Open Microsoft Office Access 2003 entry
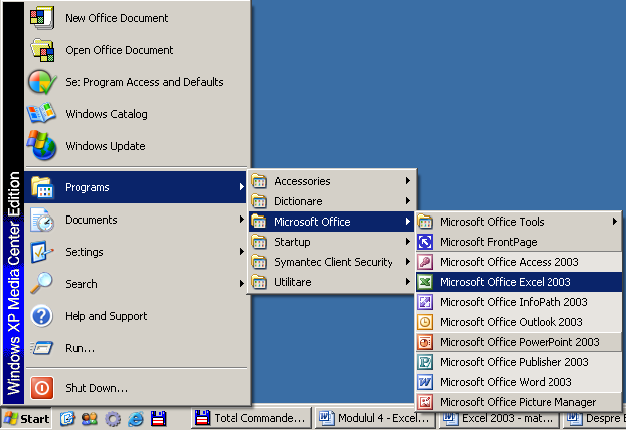Viewport: 626px width, 430px height. pos(519,262)
